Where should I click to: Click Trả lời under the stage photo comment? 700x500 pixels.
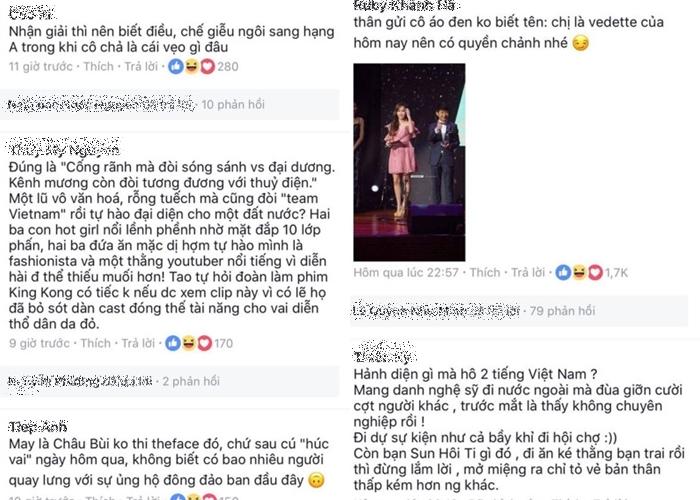(528, 272)
